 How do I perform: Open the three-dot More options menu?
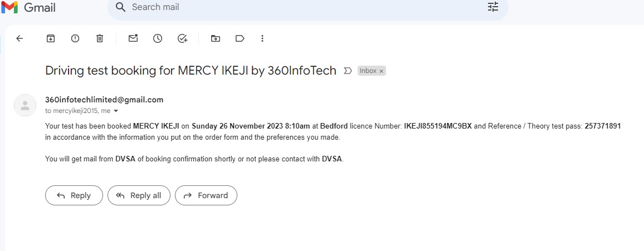pos(262,38)
